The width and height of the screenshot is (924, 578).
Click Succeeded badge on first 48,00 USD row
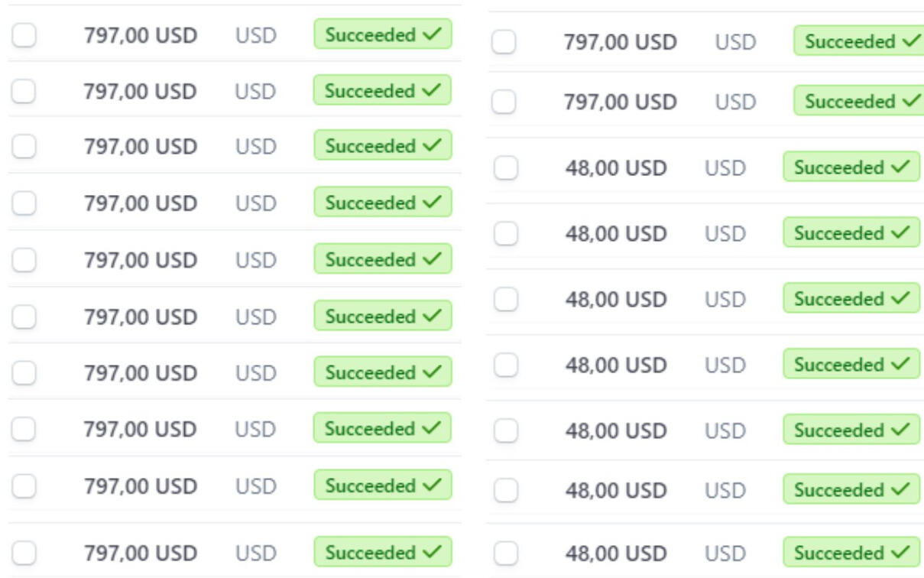click(x=851, y=167)
